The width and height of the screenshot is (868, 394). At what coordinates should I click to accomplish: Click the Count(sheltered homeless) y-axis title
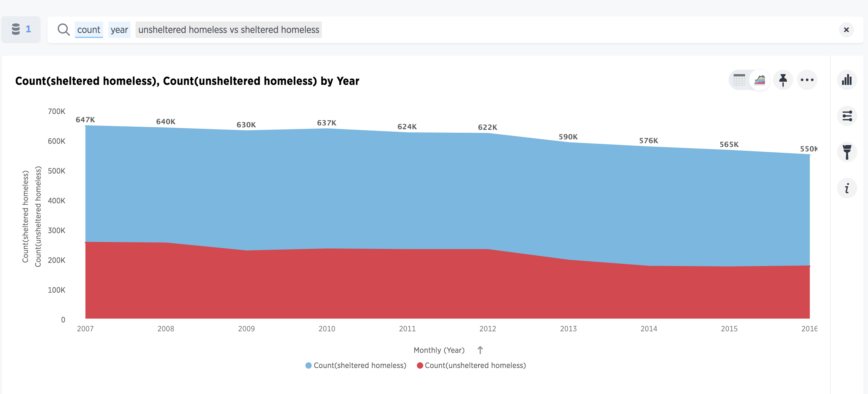(25, 217)
